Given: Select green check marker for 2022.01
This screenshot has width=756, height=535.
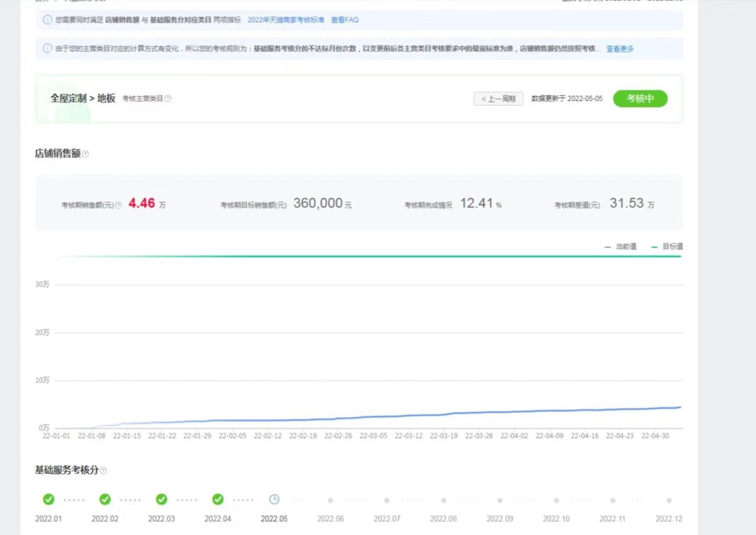Looking at the screenshot, I should pos(48,499).
